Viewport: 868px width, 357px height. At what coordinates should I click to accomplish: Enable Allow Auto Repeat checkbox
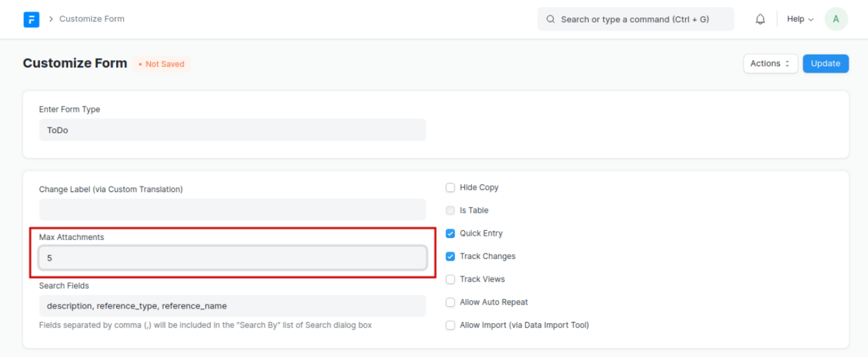pos(450,302)
